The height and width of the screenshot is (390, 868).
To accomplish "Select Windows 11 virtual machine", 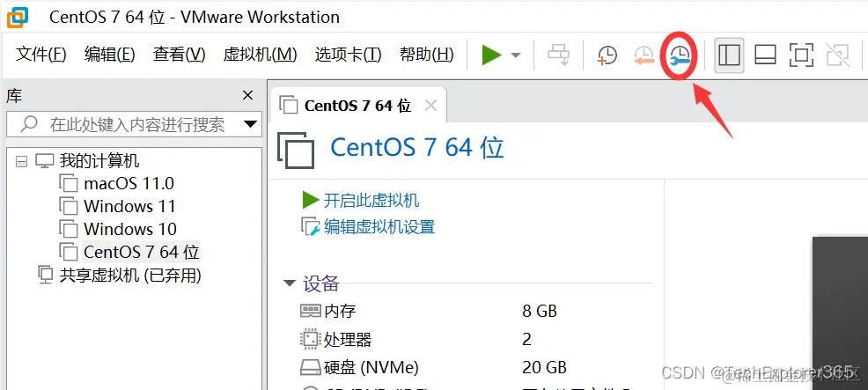I will pos(129,207).
